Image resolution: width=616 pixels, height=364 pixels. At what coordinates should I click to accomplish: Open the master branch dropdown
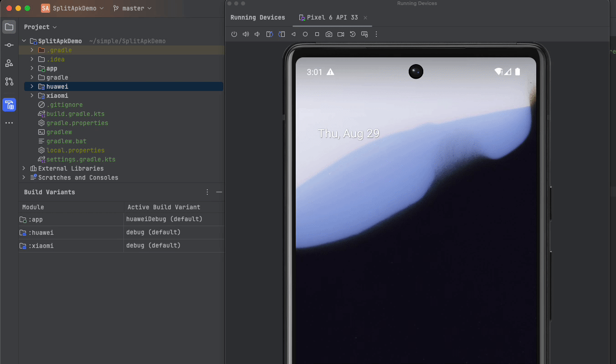click(133, 8)
